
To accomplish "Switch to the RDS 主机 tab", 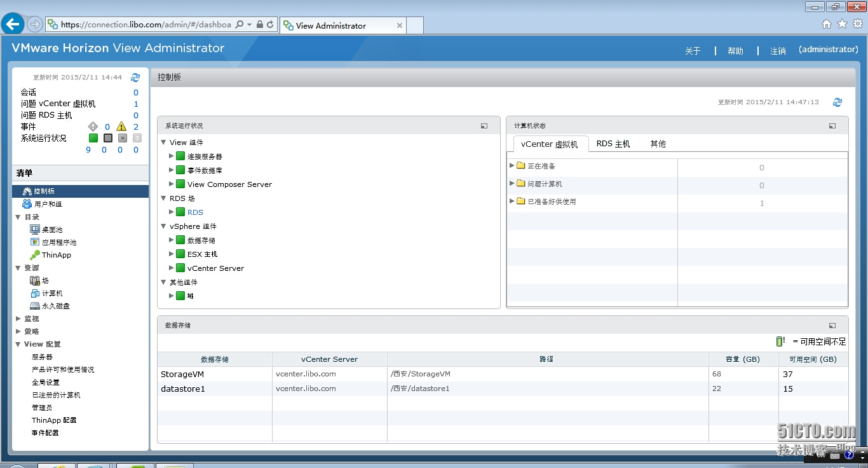I will point(613,144).
